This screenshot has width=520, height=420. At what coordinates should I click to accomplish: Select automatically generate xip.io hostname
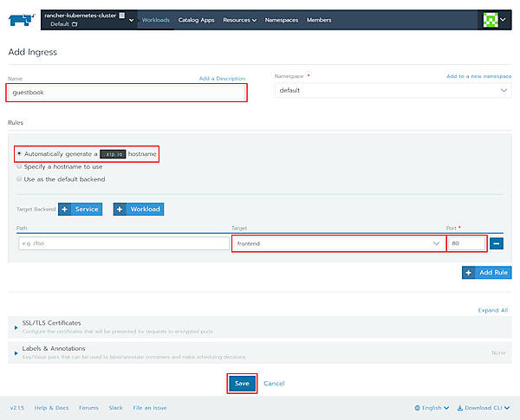point(19,153)
